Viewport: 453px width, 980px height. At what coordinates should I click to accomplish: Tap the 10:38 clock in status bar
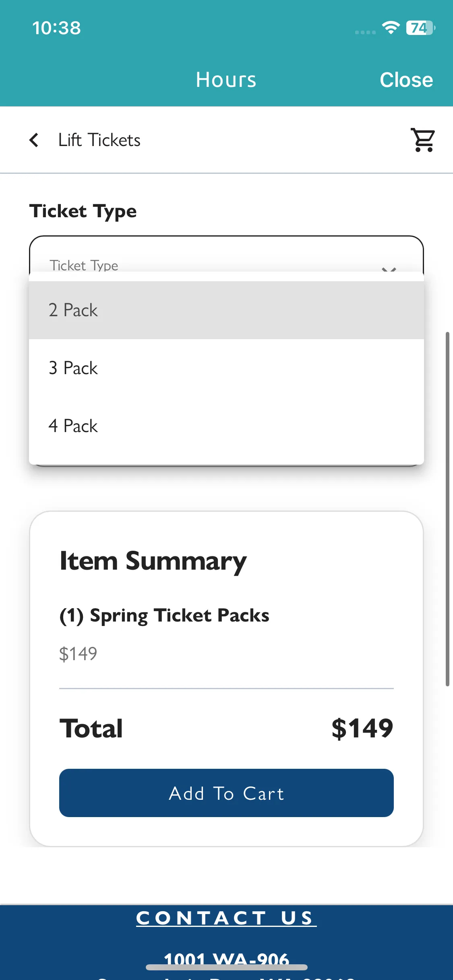tap(56, 28)
